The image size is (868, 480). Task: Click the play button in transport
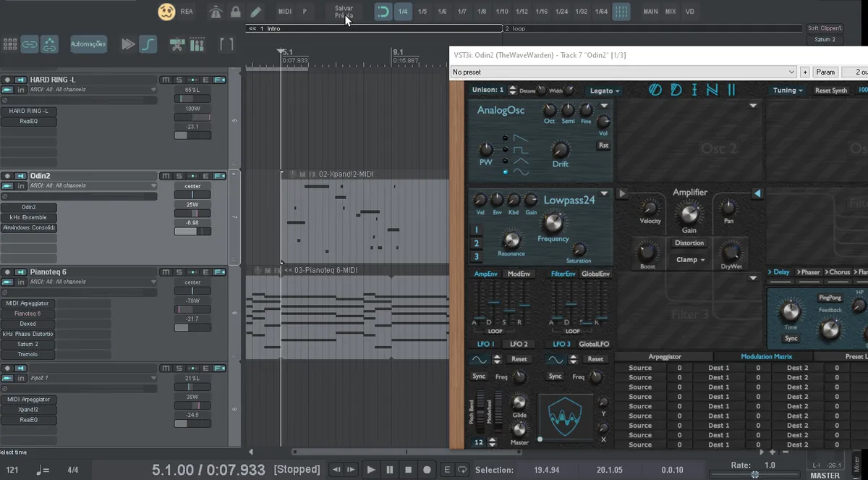coord(371,470)
